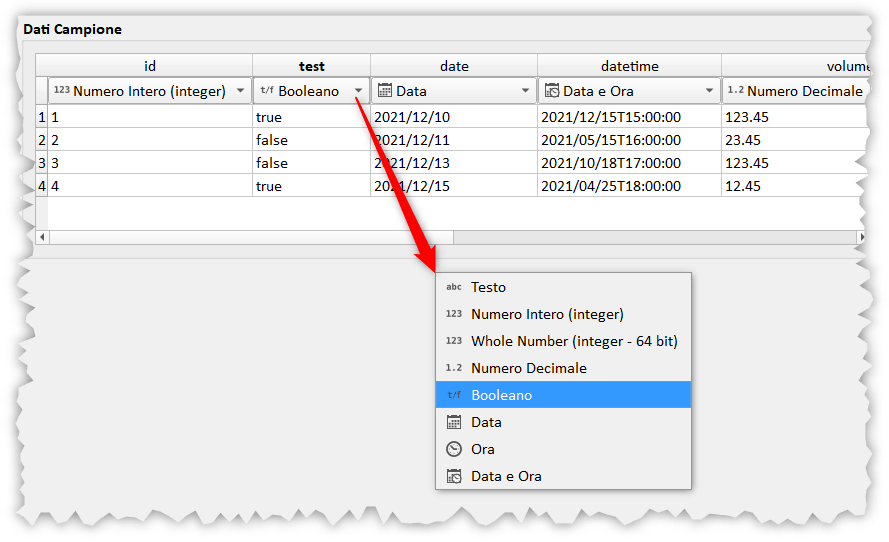This screenshot has width=889, height=542.
Task: Select cell 2021/12/13 in date column
Action: pos(412,163)
